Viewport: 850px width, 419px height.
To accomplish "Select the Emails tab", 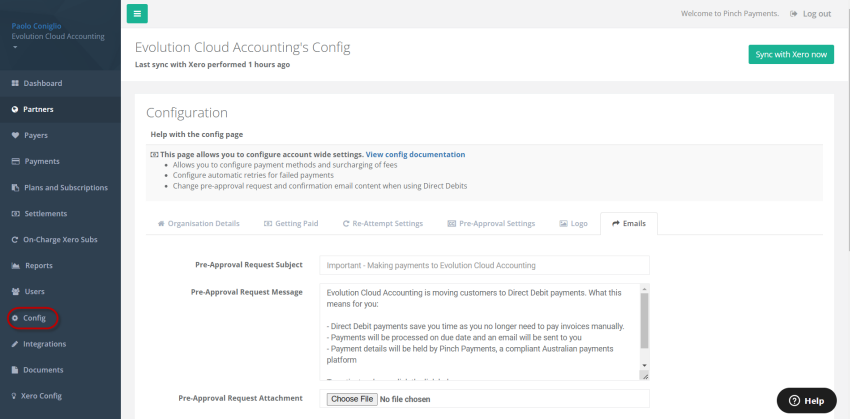I will click(629, 223).
